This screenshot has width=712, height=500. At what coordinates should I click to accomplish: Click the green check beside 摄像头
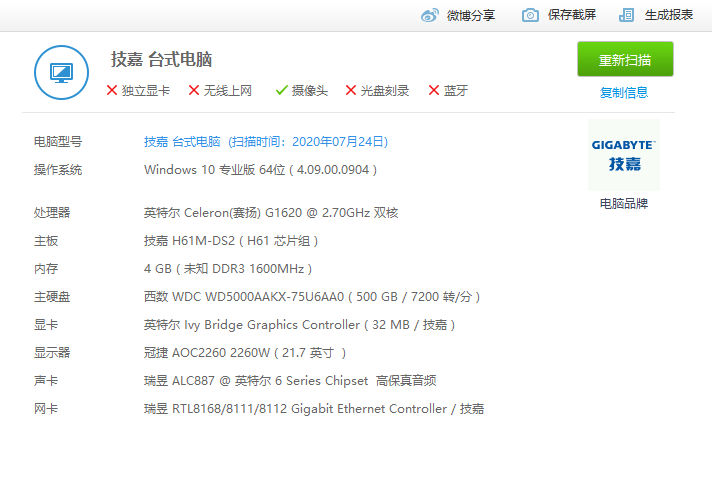click(282, 90)
